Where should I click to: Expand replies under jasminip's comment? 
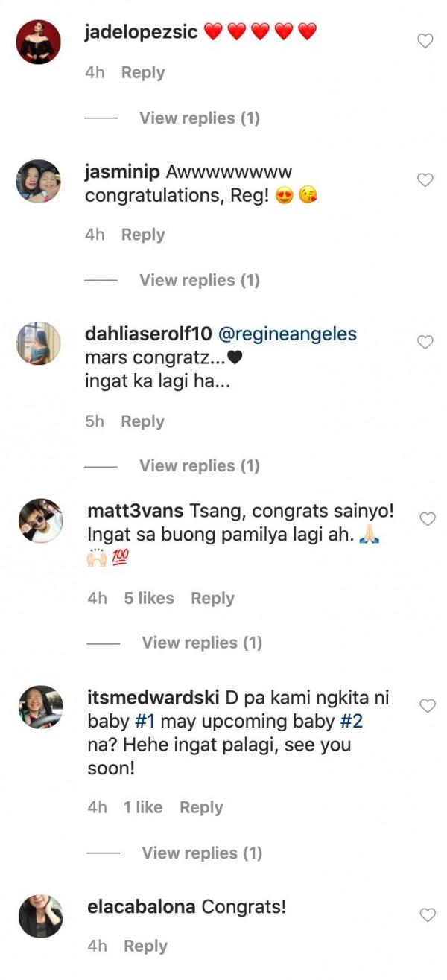coord(199,280)
